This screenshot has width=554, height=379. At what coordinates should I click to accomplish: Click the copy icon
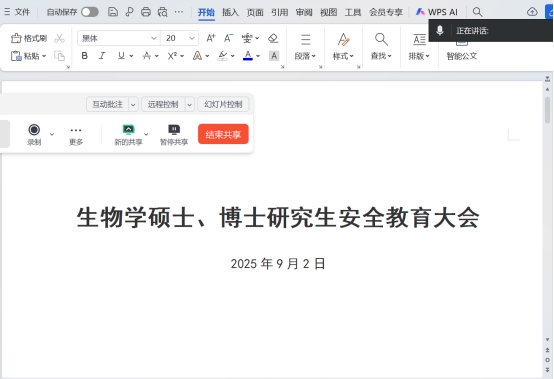coord(59,56)
